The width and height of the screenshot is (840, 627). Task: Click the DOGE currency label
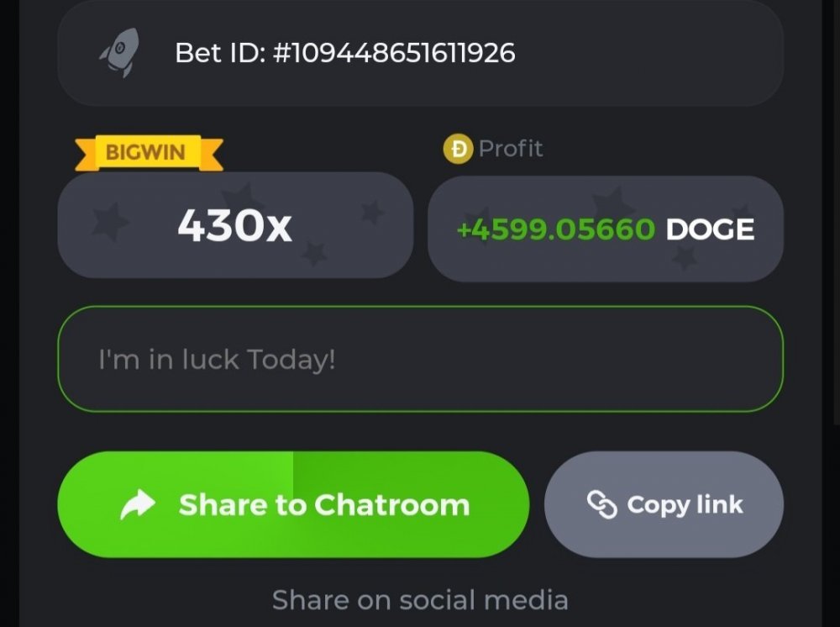[710, 229]
